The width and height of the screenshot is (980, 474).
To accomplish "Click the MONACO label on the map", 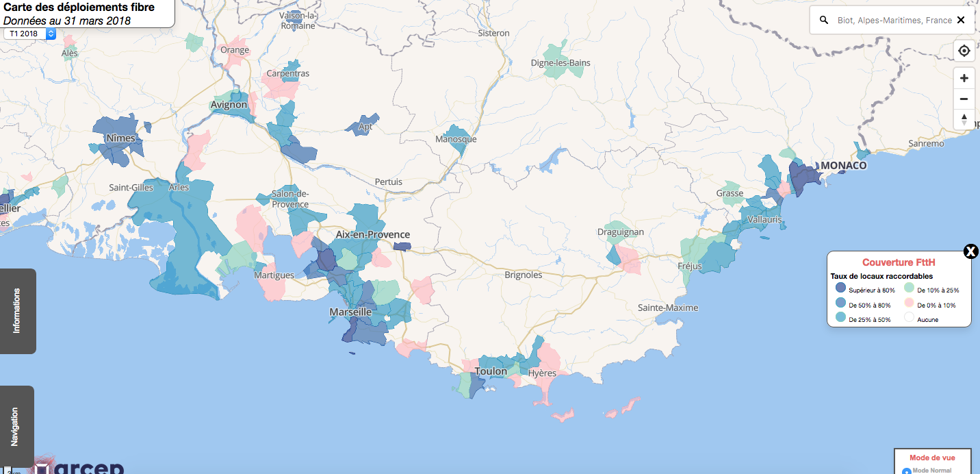I will pyautogui.click(x=844, y=165).
